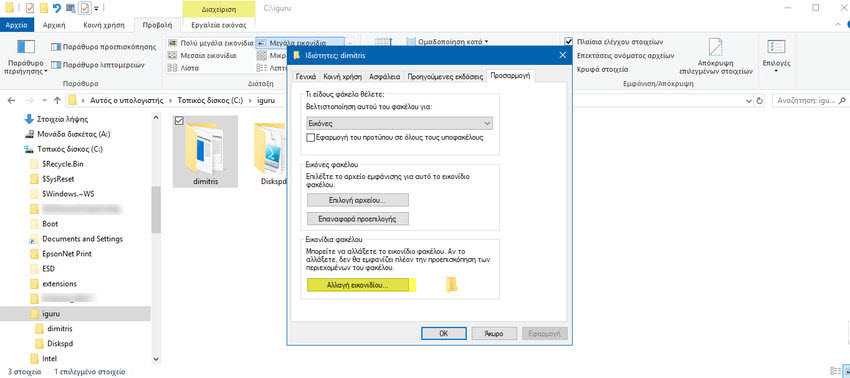Select the dimitris folder thumbnail
Screen dimensions: 850x378
205,151
